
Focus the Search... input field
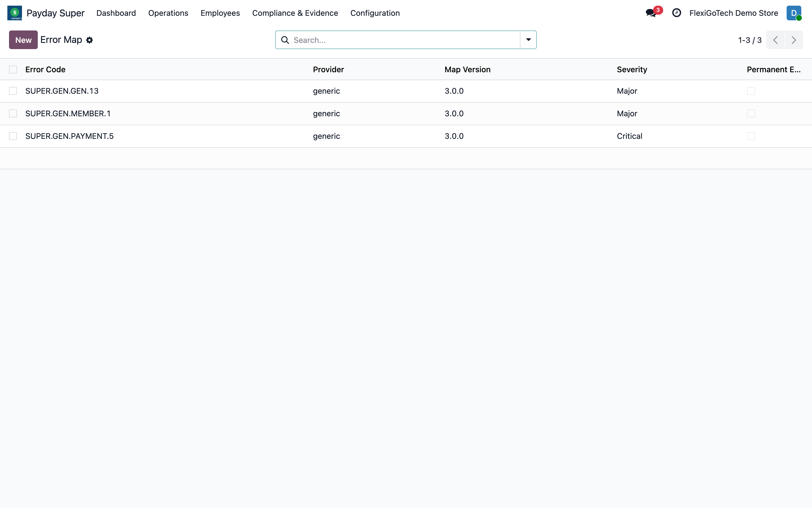pyautogui.click(x=405, y=40)
